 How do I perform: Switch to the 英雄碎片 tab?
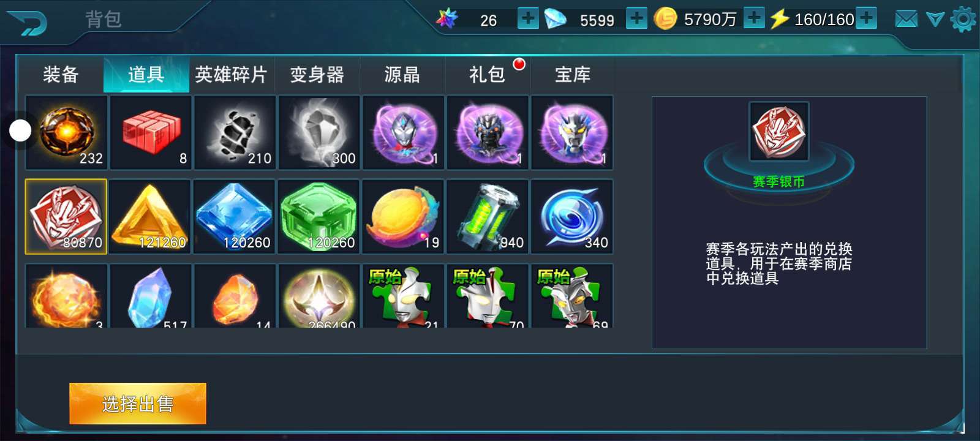(x=232, y=75)
